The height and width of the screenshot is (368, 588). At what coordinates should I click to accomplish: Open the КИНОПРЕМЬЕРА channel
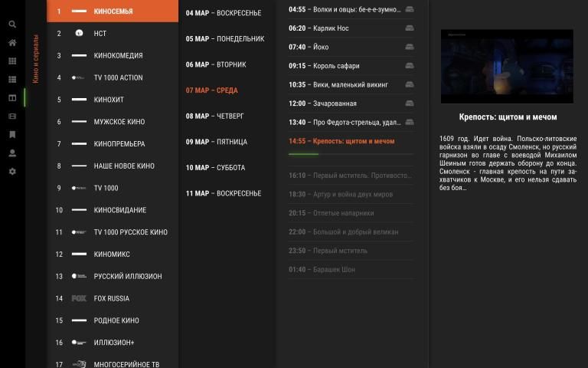tap(119, 144)
